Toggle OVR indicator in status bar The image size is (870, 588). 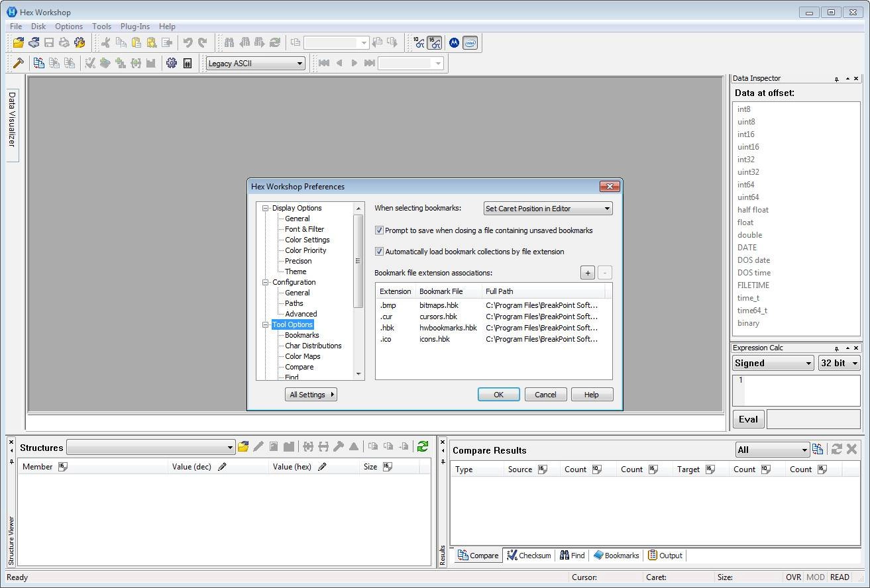(x=793, y=577)
